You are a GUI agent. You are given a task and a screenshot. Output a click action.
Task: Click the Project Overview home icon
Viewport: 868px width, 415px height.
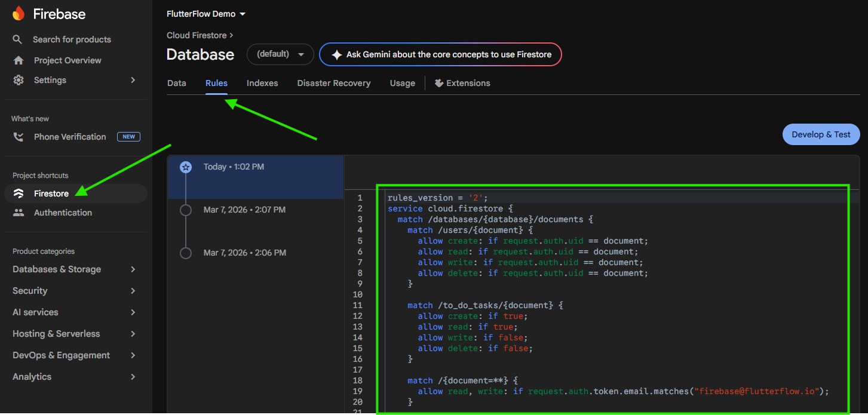(19, 60)
